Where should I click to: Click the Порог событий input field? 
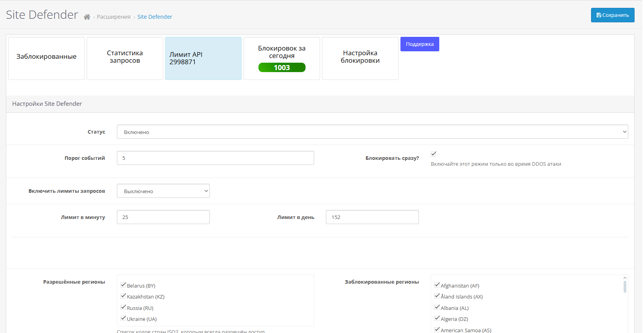coord(215,158)
